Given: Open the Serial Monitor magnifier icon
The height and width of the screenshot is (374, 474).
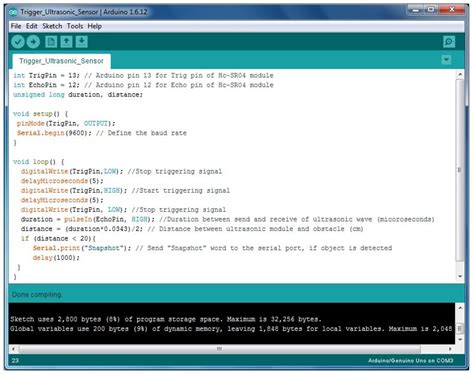Looking at the screenshot, I should [449, 42].
